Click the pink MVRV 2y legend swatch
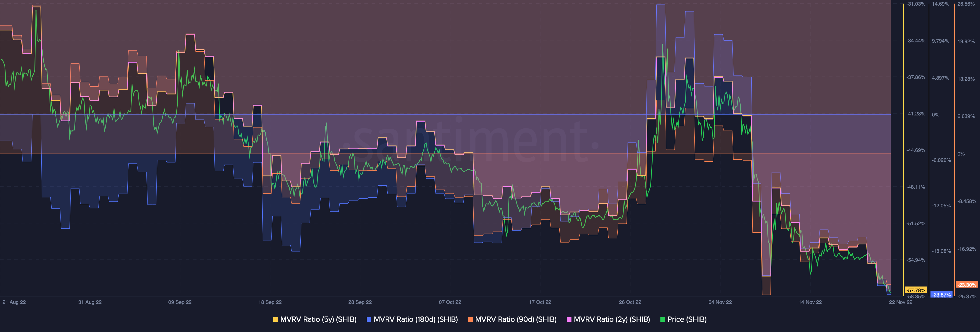The height and width of the screenshot is (332, 980). click(569, 319)
